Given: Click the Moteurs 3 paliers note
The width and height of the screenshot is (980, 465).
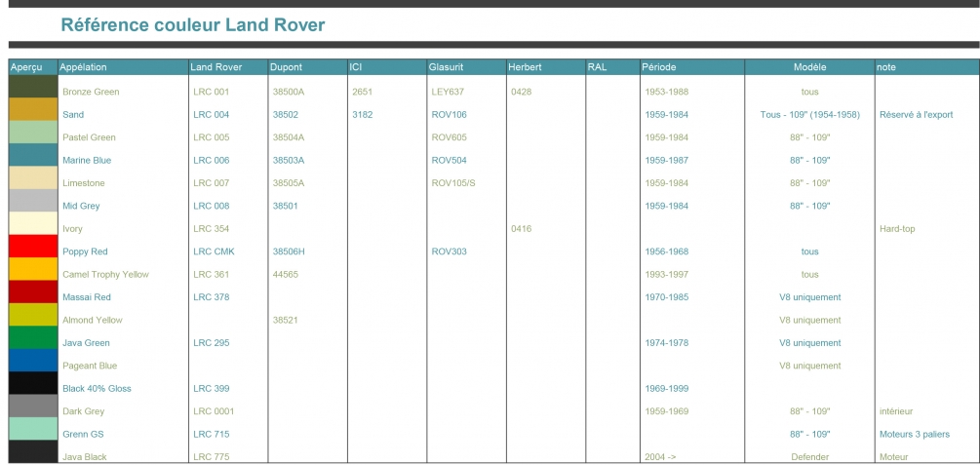Looking at the screenshot, I should (x=915, y=435).
